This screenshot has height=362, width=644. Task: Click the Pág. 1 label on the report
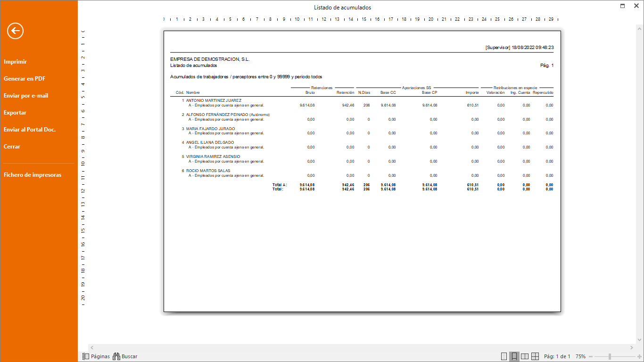pos(547,66)
